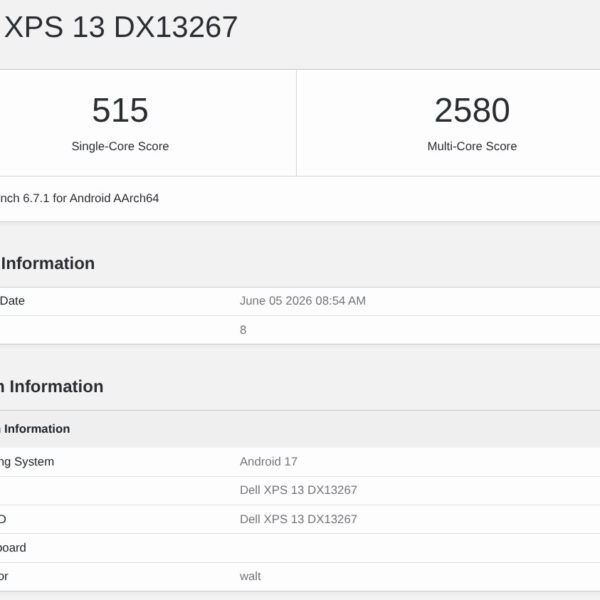The width and height of the screenshot is (600, 600).
Task: Click the 'Multi-Core Score' label
Action: pos(472,146)
